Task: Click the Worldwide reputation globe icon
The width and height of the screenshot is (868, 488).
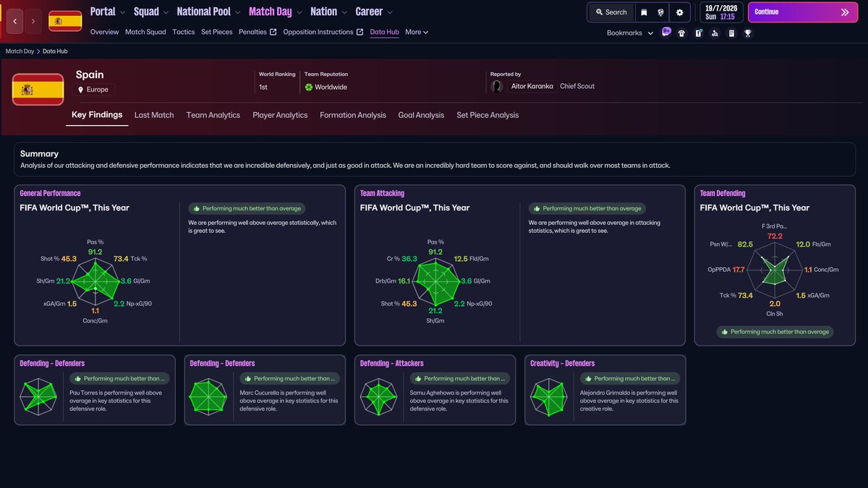Action: [309, 87]
